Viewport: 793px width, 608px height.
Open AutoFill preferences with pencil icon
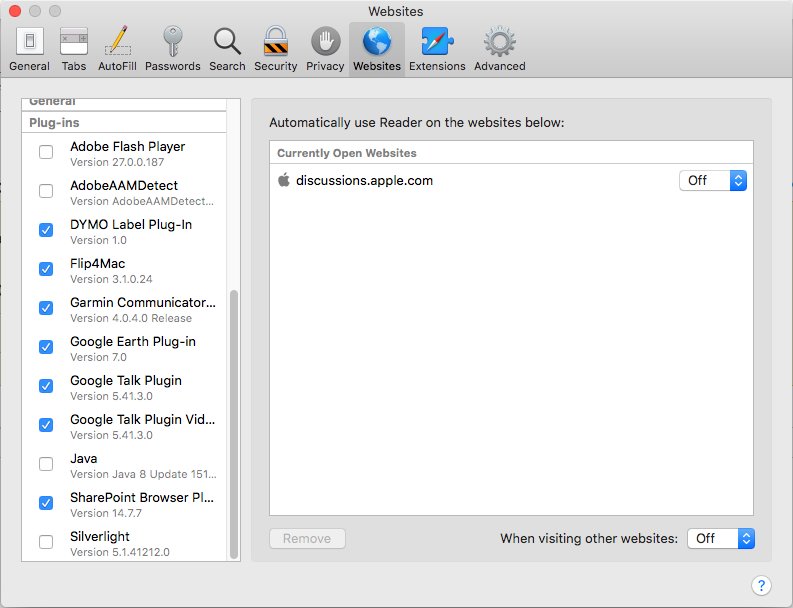point(118,48)
